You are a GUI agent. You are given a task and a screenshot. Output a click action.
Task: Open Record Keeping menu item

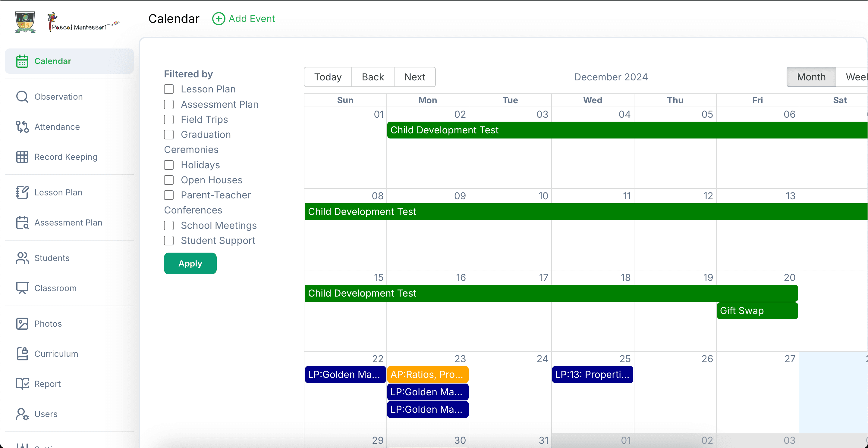pyautogui.click(x=69, y=157)
